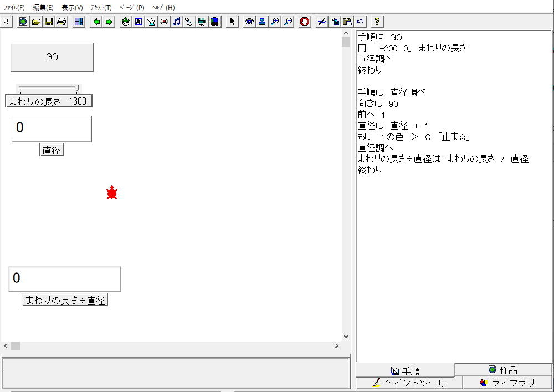The image size is (554, 392).
Task: Click the save floppy disk icon
Action: (48, 22)
